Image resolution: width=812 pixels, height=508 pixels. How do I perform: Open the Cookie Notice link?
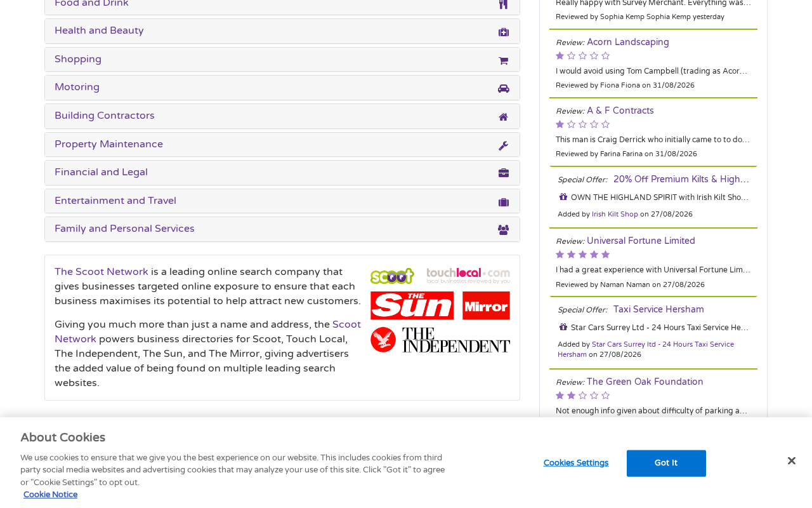pos(50,495)
